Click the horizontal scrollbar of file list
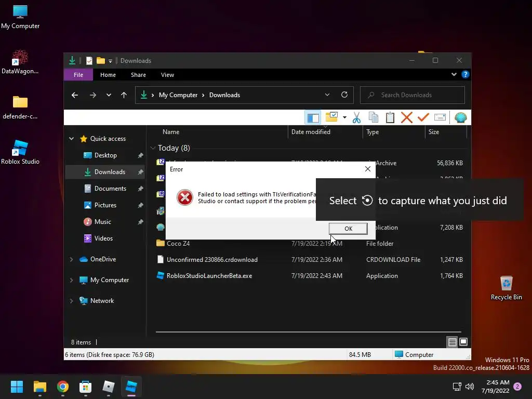The width and height of the screenshot is (532, 399). click(308, 332)
